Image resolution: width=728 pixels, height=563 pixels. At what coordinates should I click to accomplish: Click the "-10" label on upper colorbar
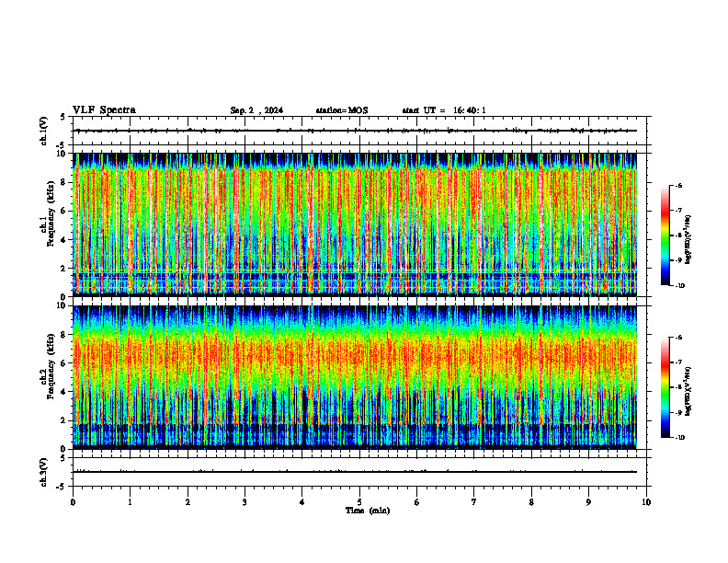click(x=679, y=286)
